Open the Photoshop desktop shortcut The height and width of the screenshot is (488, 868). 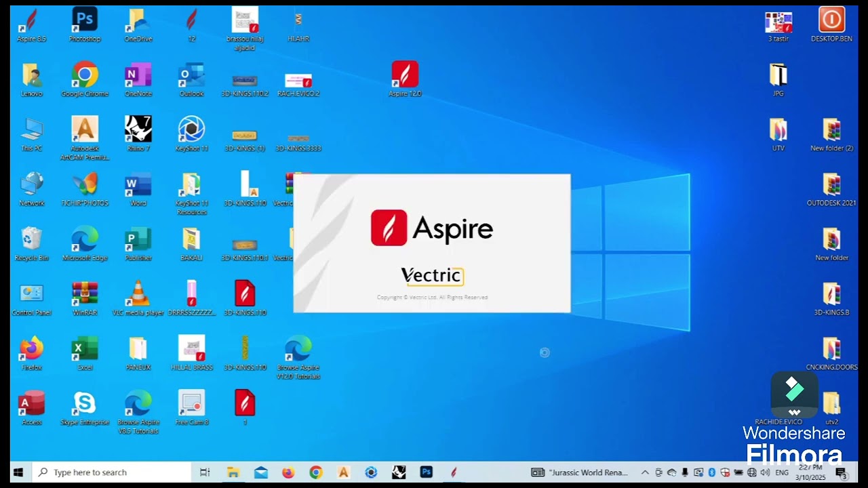pos(85,25)
